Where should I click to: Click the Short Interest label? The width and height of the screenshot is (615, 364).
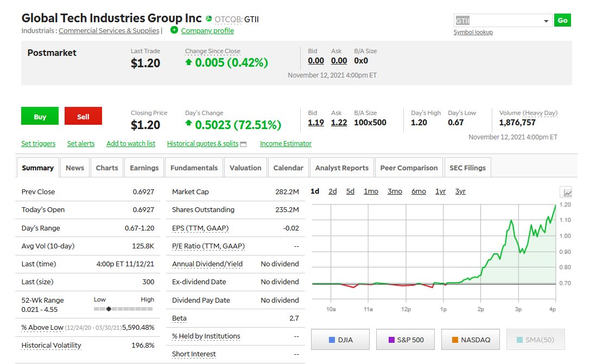tap(194, 354)
